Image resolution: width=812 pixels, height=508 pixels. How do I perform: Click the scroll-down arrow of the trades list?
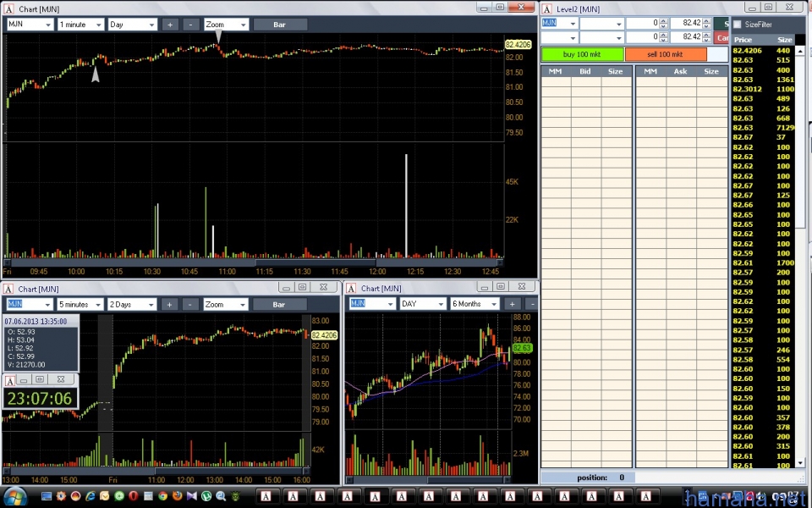coord(800,462)
